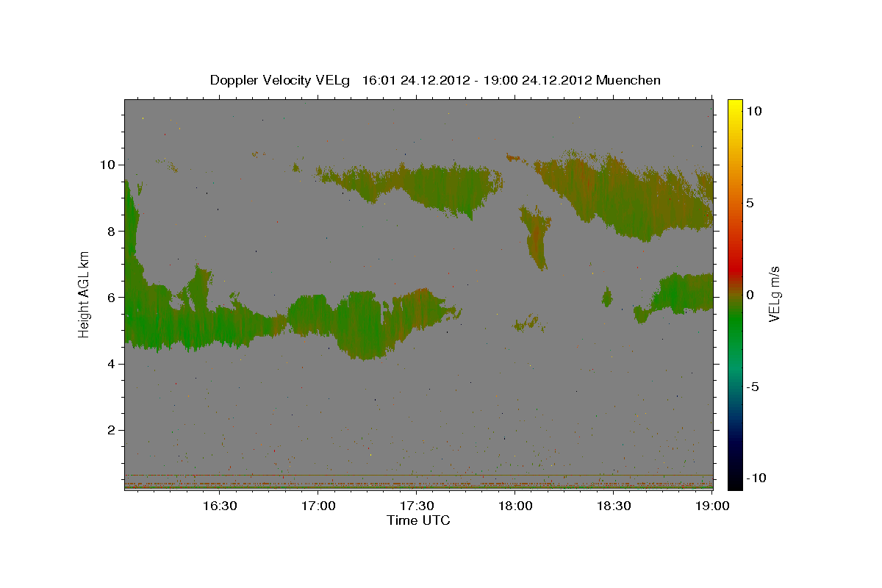Click the 'VELg m/s' colorbar label

pos(774,294)
